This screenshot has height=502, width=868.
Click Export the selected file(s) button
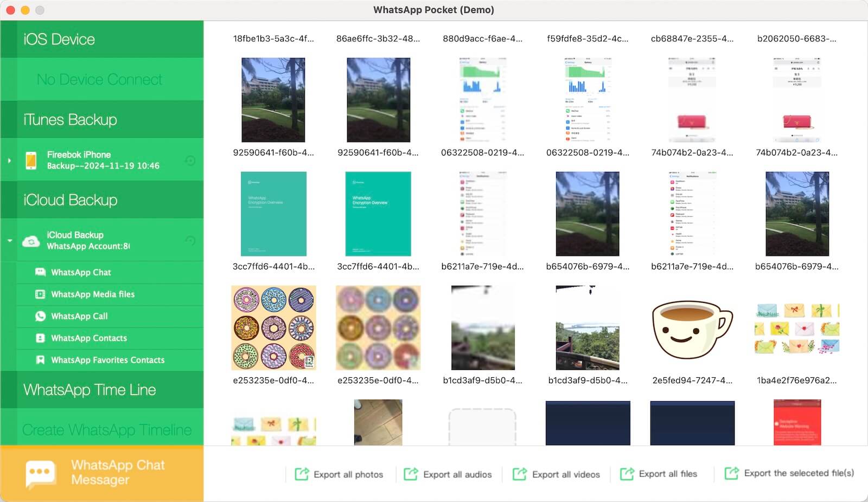click(x=789, y=473)
